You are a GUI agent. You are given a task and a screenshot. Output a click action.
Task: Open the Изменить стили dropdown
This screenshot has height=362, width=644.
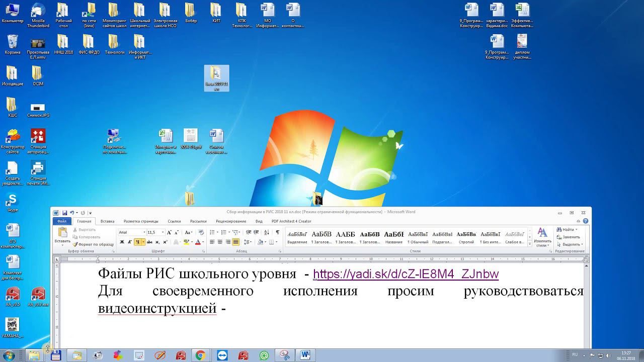click(542, 237)
